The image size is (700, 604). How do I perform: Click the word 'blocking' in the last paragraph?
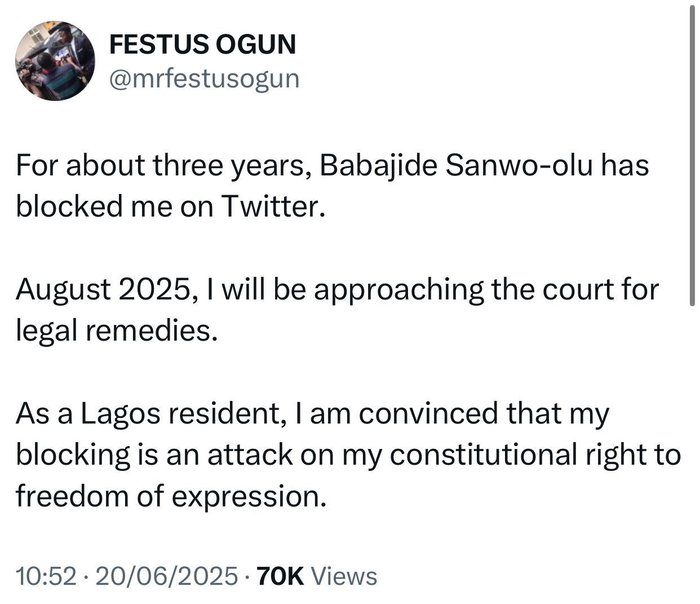pos(73,455)
